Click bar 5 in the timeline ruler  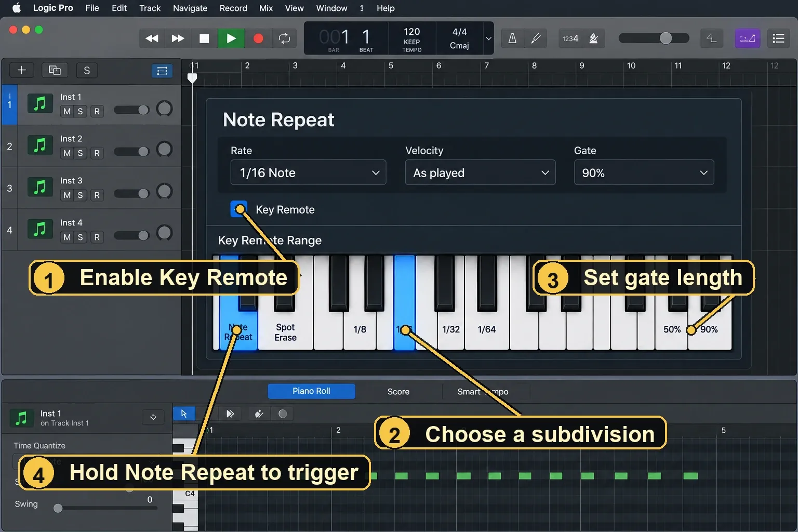click(391, 66)
